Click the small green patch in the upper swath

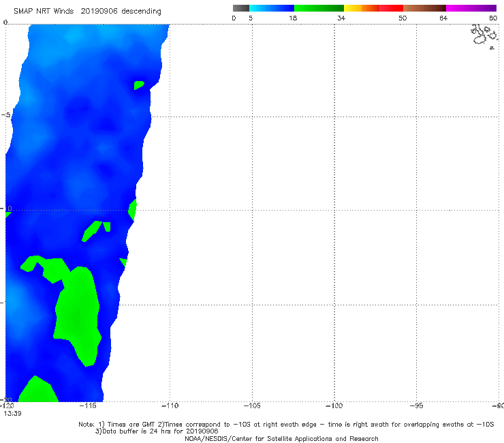pyautogui.click(x=138, y=85)
